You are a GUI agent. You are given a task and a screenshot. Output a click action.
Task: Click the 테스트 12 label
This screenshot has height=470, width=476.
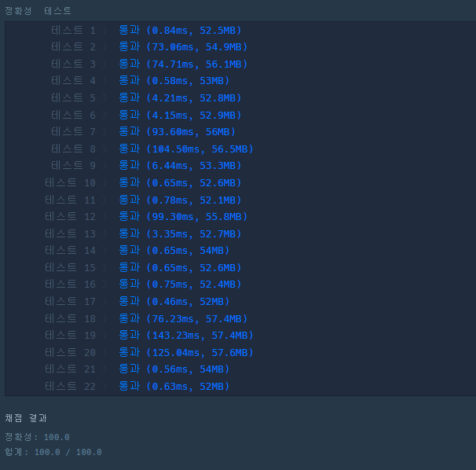pos(70,216)
